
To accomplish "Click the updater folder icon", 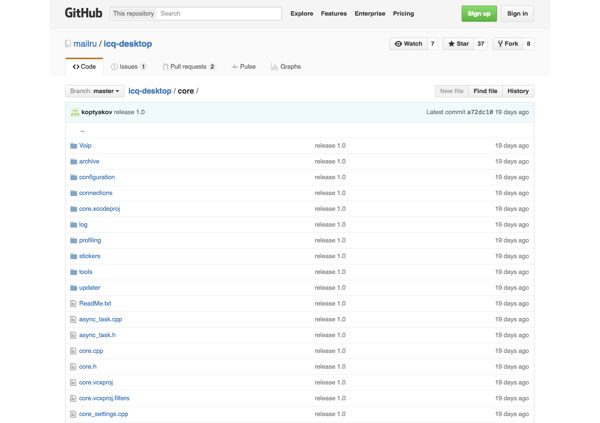I will (x=73, y=288).
